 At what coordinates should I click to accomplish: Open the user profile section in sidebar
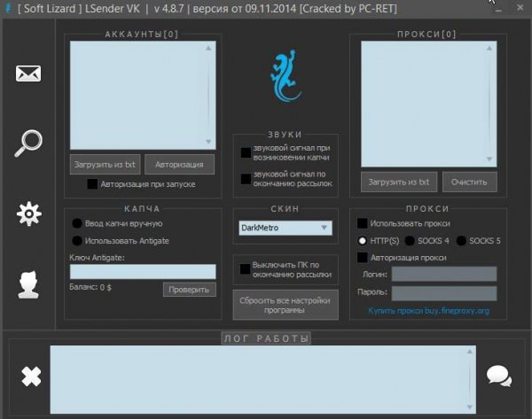pos(28,284)
